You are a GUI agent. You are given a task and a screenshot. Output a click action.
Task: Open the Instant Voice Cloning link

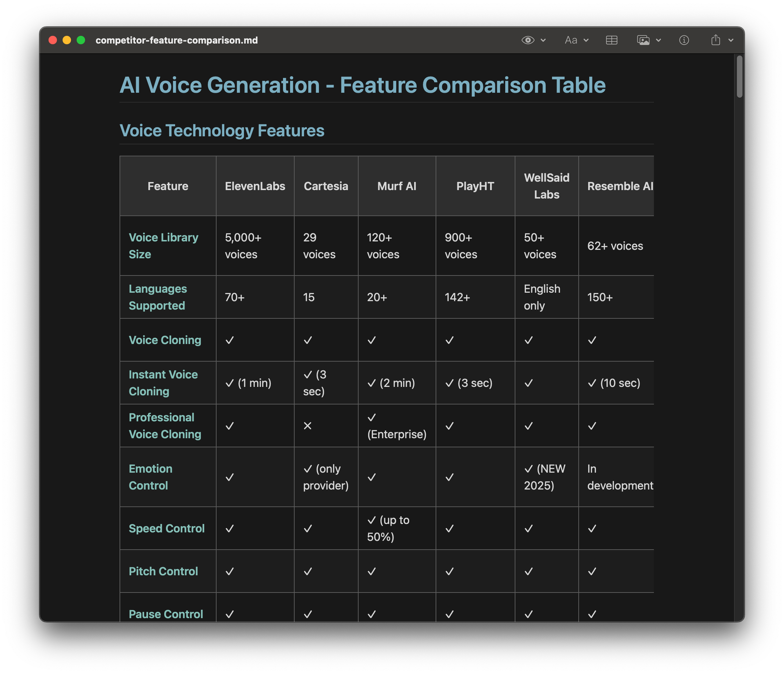pos(163,382)
